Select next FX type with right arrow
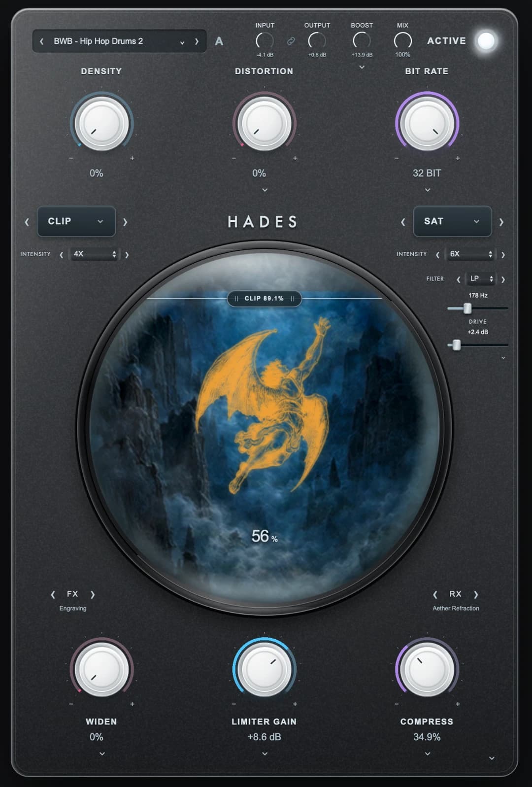The height and width of the screenshot is (787, 532). click(x=93, y=595)
